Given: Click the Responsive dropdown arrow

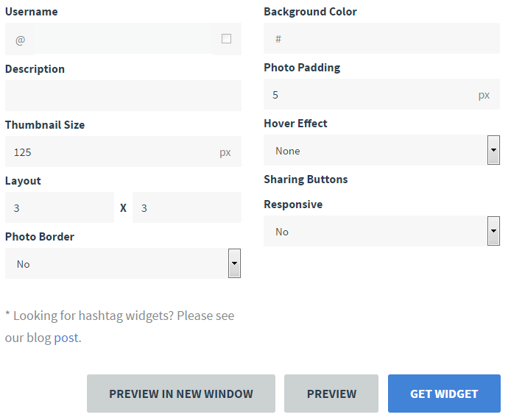Looking at the screenshot, I should pyautogui.click(x=493, y=231).
